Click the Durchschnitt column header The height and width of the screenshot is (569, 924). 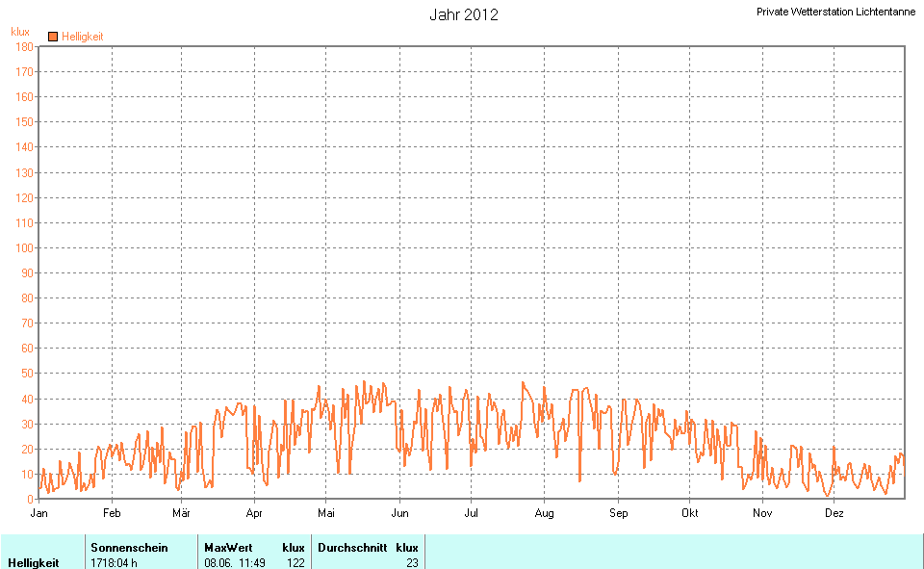tap(352, 547)
